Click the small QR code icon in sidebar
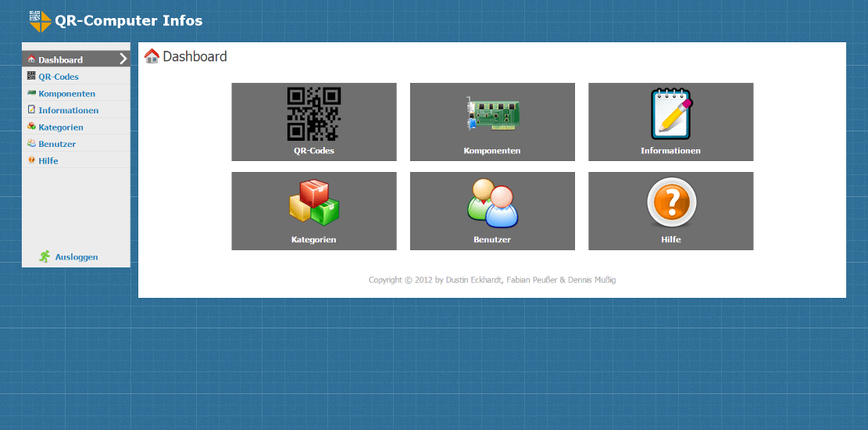Screen dimensions: 868x430 [x=31, y=76]
